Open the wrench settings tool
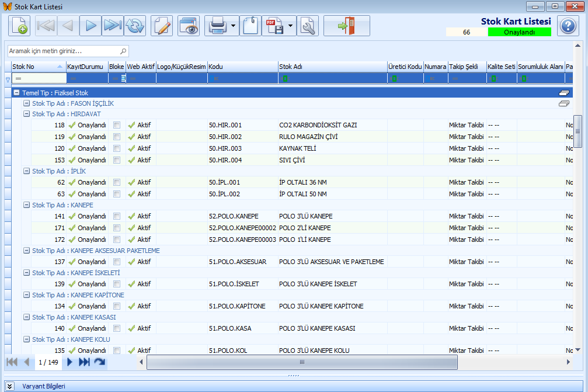The width and height of the screenshot is (588, 392). 308,26
